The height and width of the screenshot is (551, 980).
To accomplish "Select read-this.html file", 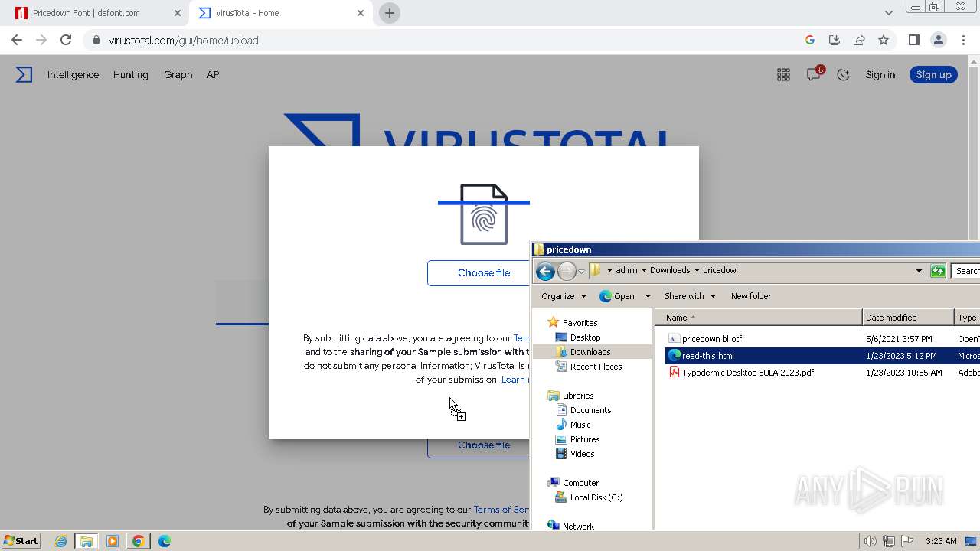I will coord(708,356).
